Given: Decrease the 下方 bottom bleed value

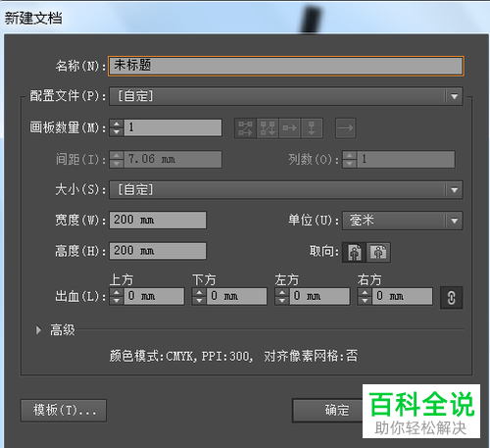Looking at the screenshot, I should click(x=199, y=301).
